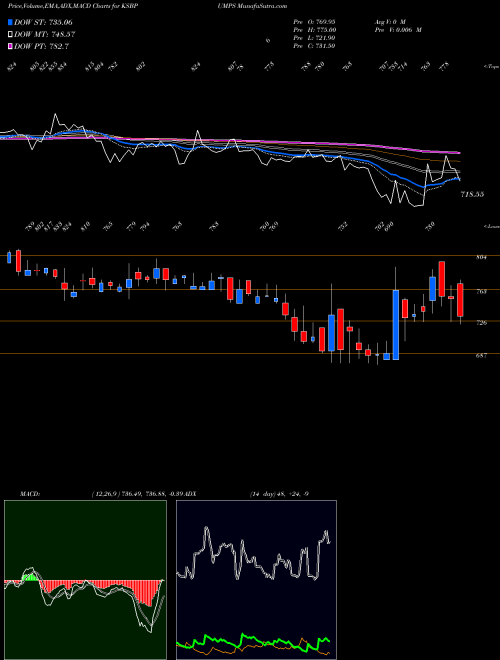
Task: Select the 'DOW ST: 735.06' legend text
Action: tap(43, 22)
